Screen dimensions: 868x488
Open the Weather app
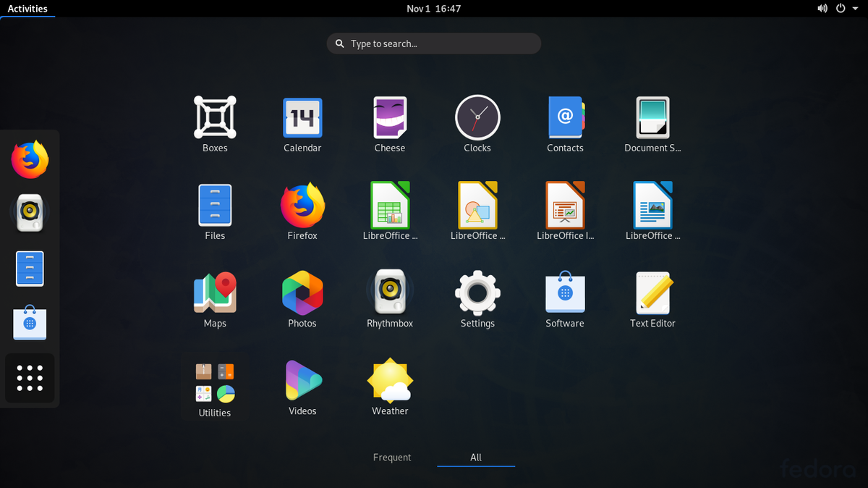coord(390,380)
